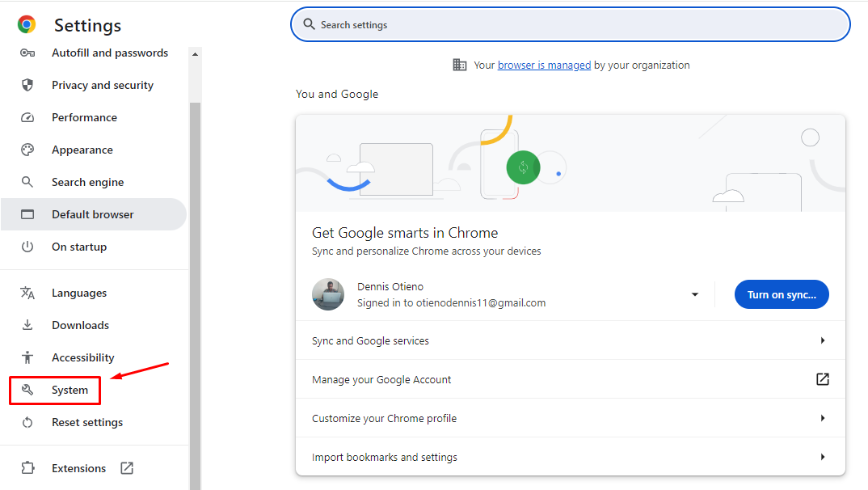Viewport: 868px width, 490px height.
Task: Click the sidebar scrollbar up arrow
Action: click(x=195, y=54)
